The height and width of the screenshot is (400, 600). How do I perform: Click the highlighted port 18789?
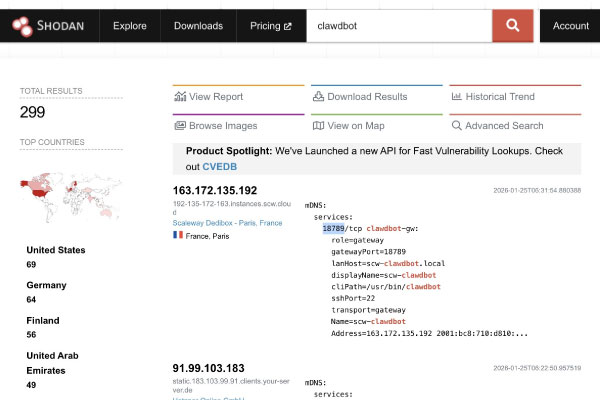point(333,229)
